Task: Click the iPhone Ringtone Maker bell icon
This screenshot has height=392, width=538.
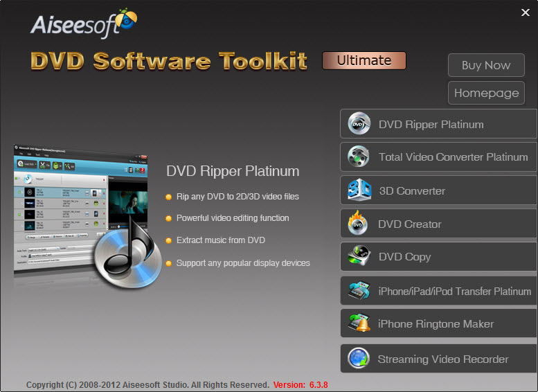Action: tap(359, 323)
